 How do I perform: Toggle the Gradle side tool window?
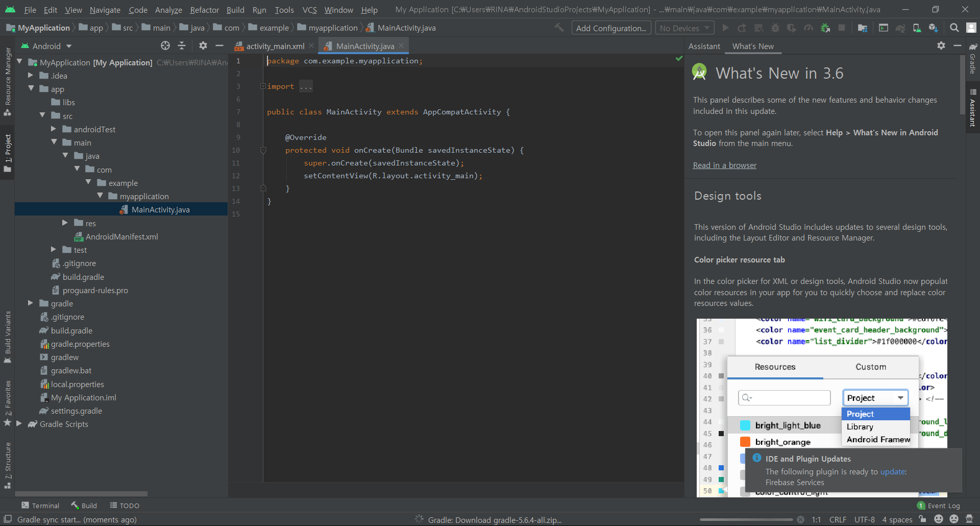click(x=973, y=60)
